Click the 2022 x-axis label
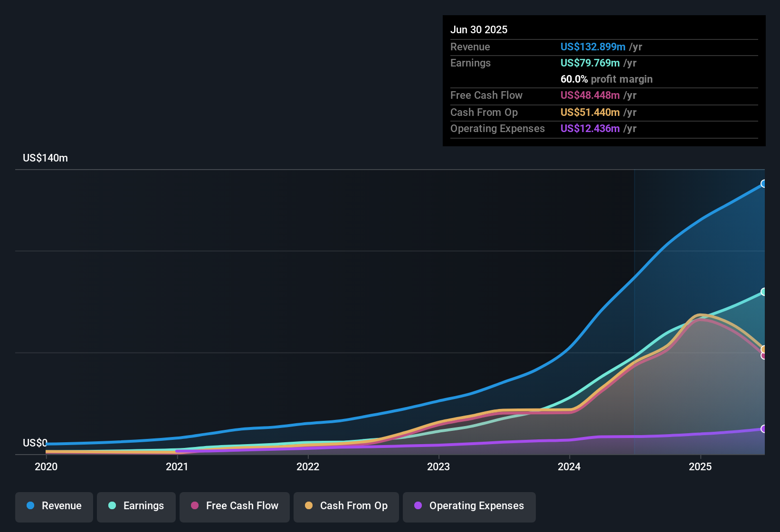780x532 pixels. pyautogui.click(x=308, y=467)
